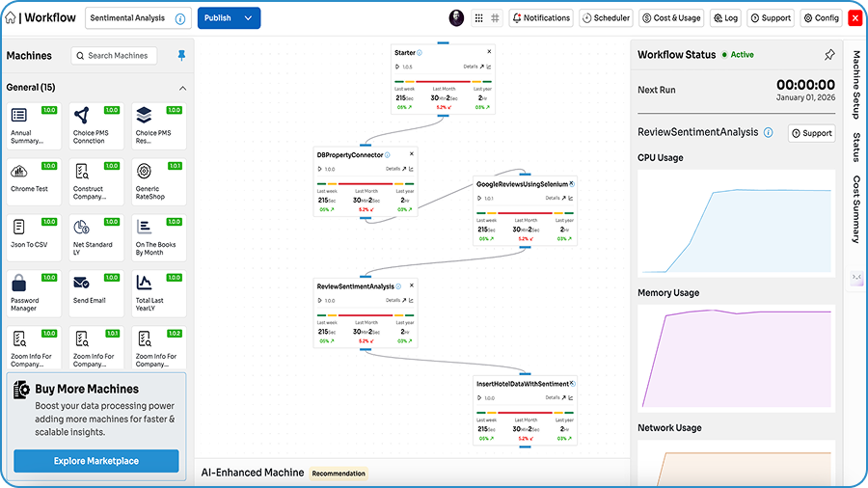Open the Machine Setup side tab

pos(856,85)
